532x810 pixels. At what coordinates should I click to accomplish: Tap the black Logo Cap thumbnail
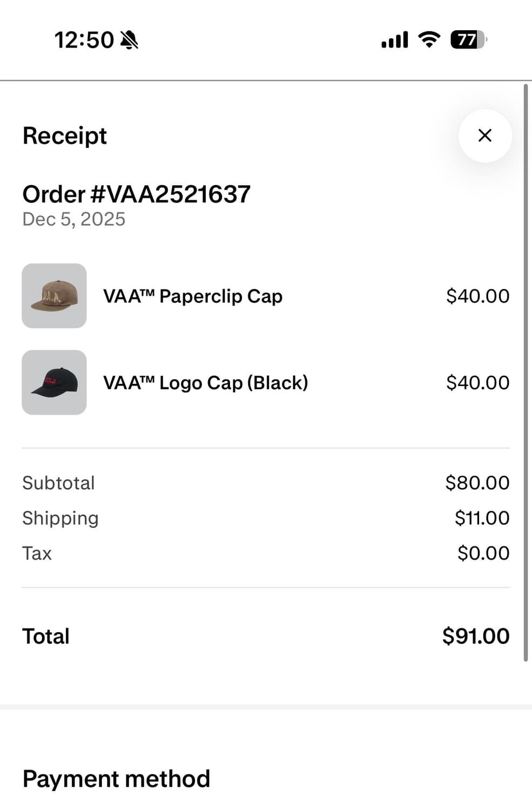click(54, 382)
